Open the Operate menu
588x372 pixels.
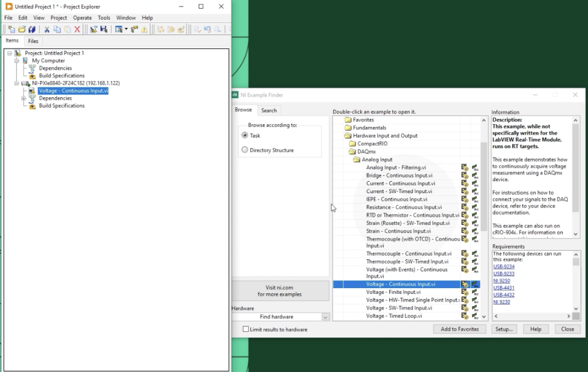(x=83, y=18)
